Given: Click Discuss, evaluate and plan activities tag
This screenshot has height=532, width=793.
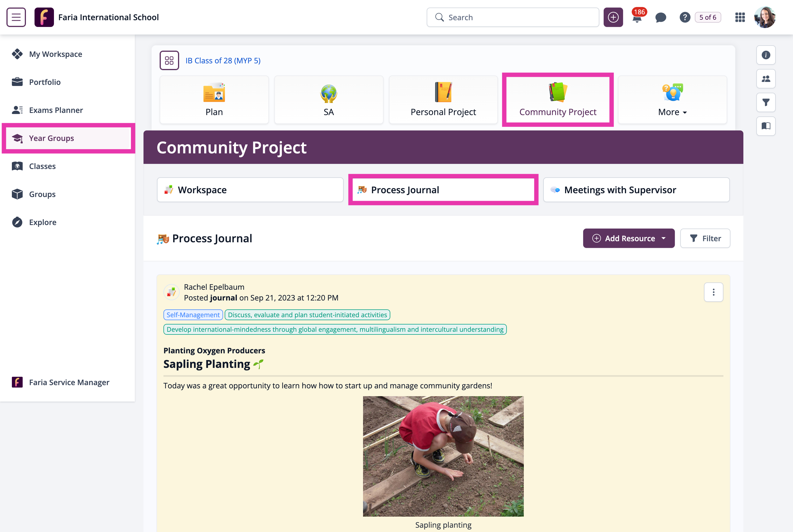Looking at the screenshot, I should 307,315.
